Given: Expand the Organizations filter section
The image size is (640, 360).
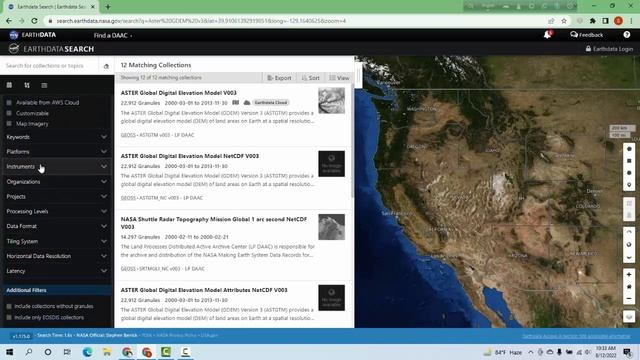Looking at the screenshot, I should coord(57,182).
